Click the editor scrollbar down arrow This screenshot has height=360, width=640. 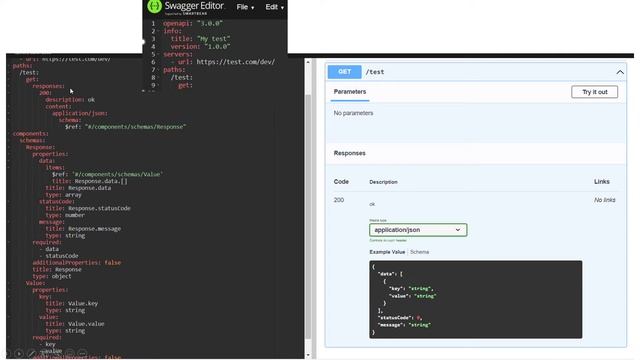[308, 355]
